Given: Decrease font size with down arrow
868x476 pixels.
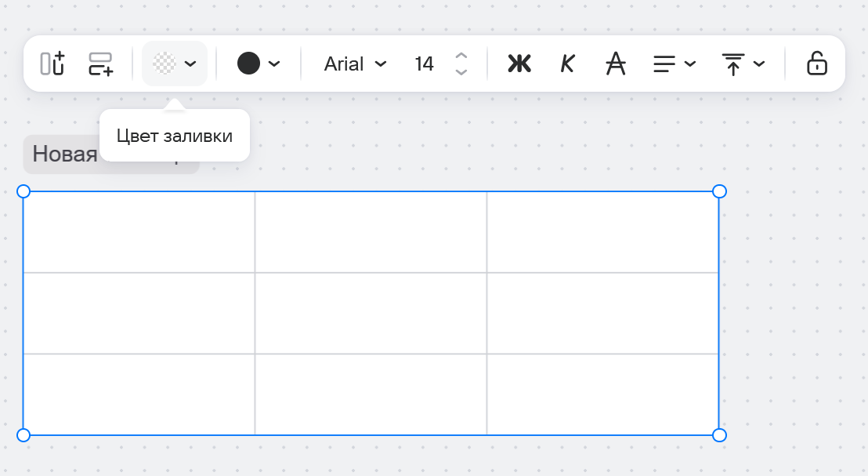Looking at the screenshot, I should pyautogui.click(x=461, y=71).
